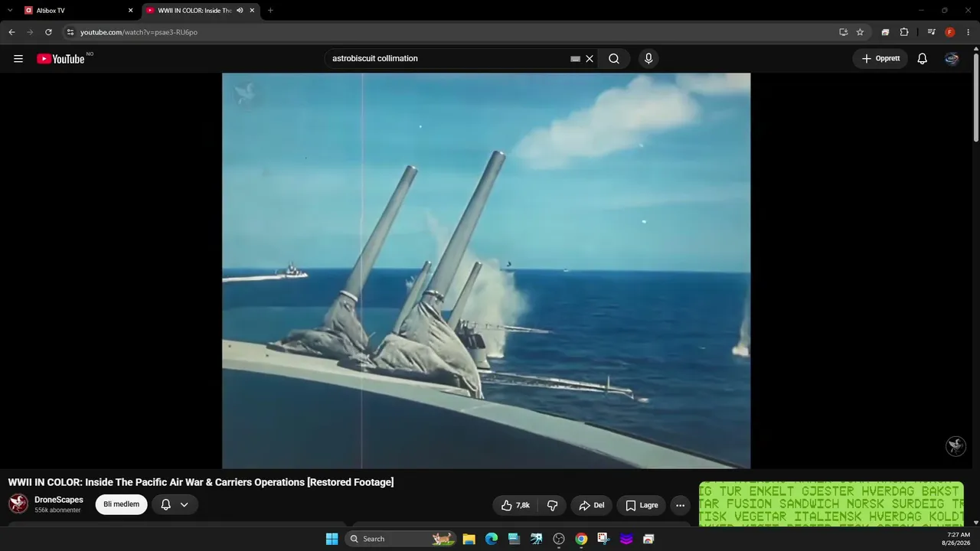
Task: Click the Bli medlem button
Action: click(x=121, y=505)
